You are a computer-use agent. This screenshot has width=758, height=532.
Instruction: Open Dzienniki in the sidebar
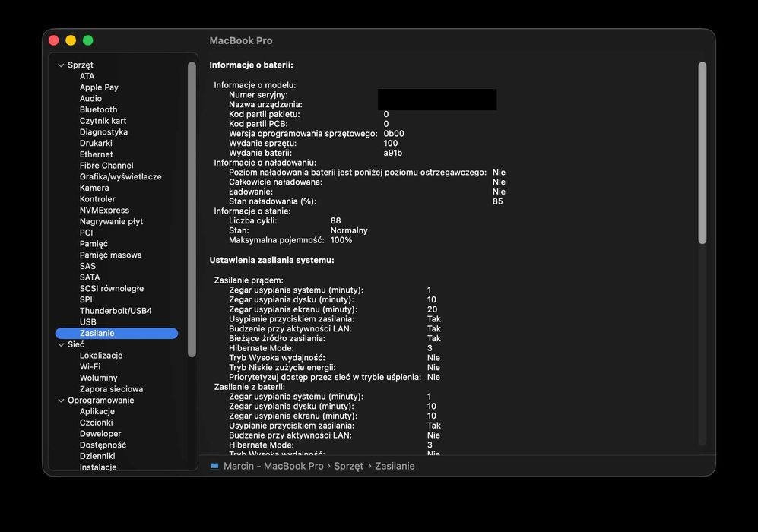click(x=97, y=456)
